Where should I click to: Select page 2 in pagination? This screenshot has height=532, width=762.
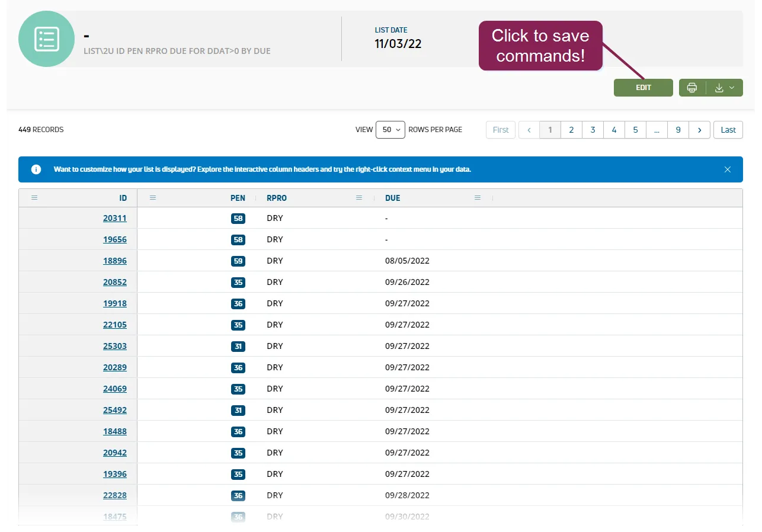tap(571, 130)
